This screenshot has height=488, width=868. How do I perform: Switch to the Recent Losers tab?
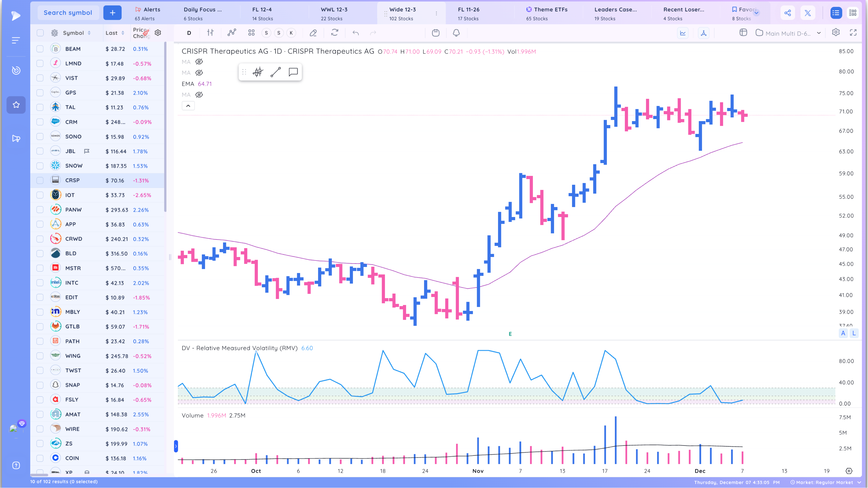pos(684,13)
